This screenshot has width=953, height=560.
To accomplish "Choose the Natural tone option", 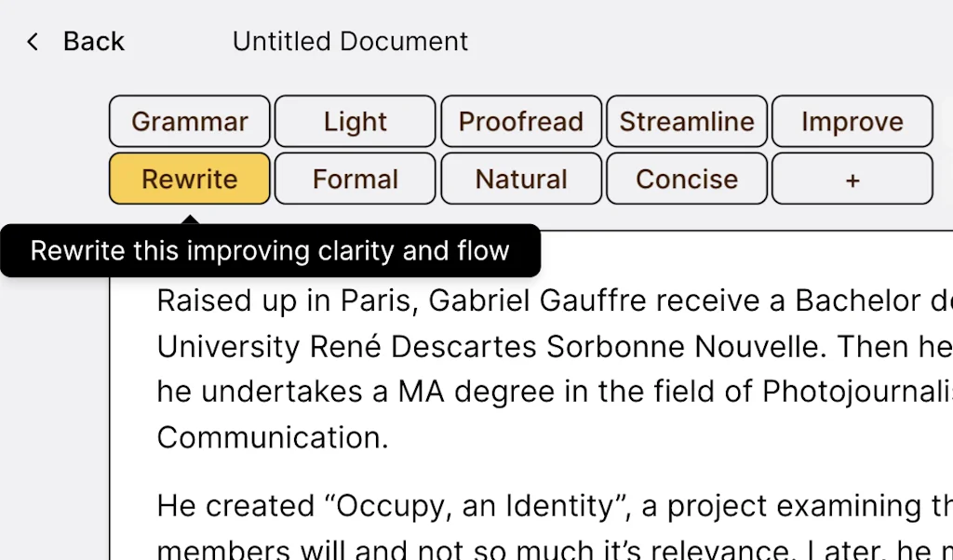I will click(520, 179).
